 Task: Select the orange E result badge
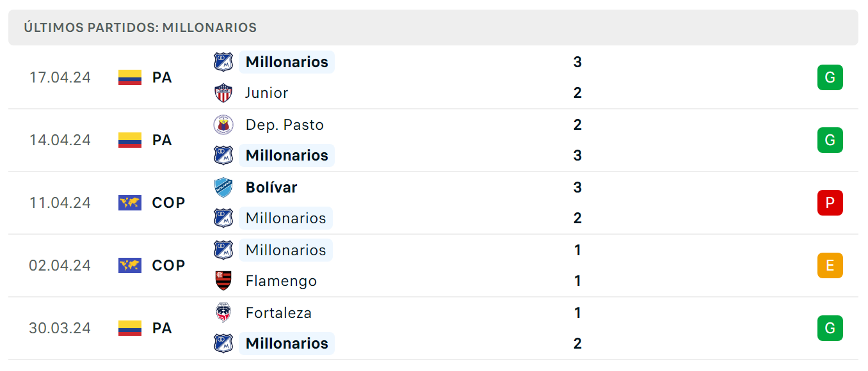(830, 265)
